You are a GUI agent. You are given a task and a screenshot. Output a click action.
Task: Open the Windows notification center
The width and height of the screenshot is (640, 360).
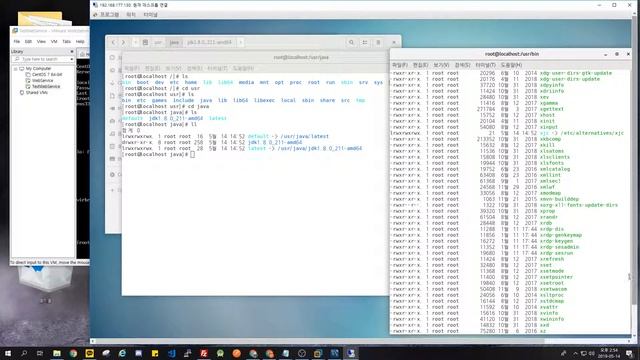click(629, 353)
